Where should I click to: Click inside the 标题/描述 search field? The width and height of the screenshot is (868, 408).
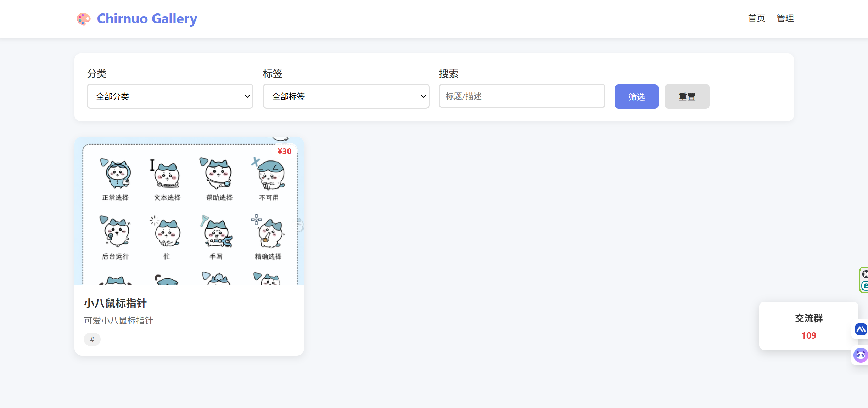click(521, 96)
